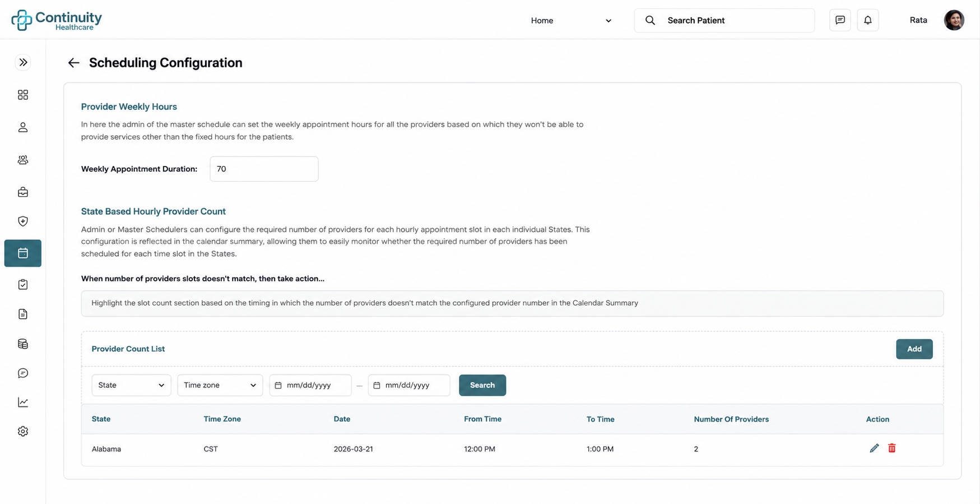980x504 pixels.
Task: Open the Home dropdown menu
Action: [x=571, y=21]
